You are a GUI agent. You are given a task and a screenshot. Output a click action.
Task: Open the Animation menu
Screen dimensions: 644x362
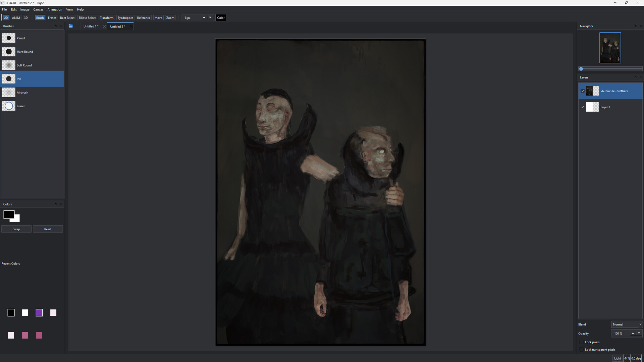tap(55, 9)
